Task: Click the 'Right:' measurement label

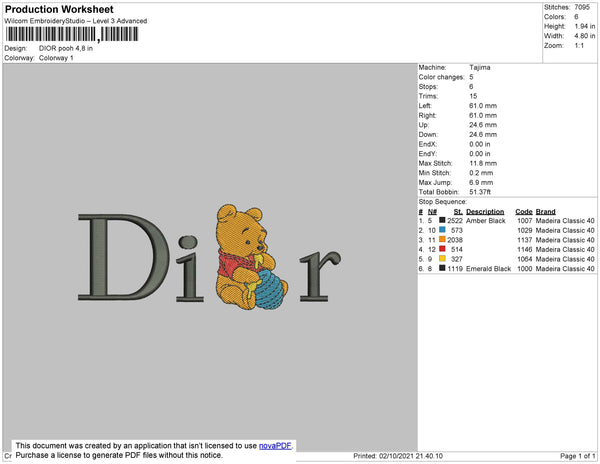Action: (x=427, y=115)
